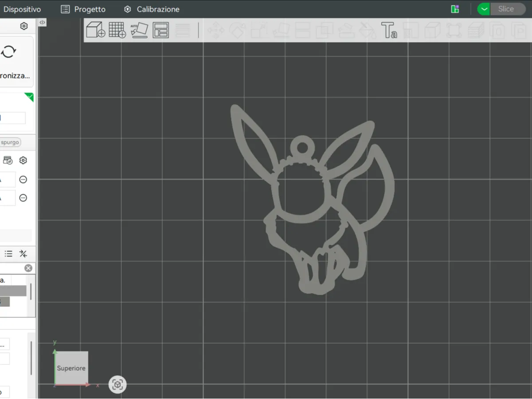532x399 pixels.
Task: Toggle the compare presets icon
Action: pyautogui.click(x=23, y=254)
